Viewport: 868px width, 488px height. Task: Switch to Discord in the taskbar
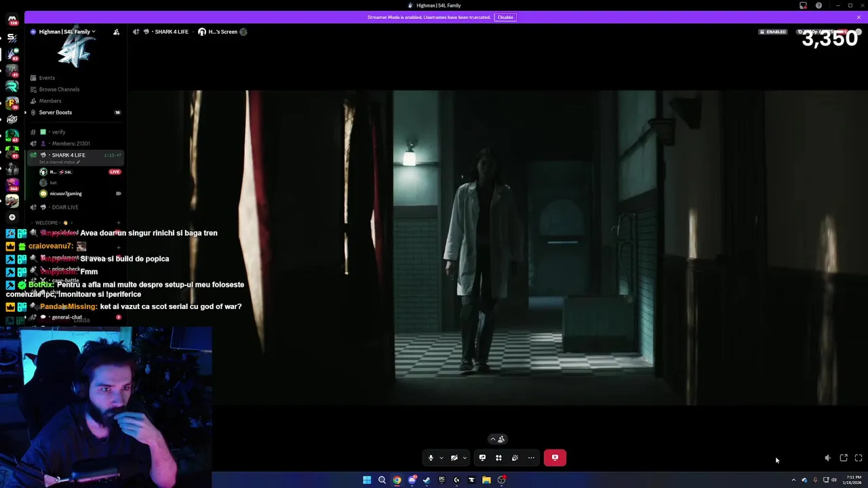coord(412,480)
